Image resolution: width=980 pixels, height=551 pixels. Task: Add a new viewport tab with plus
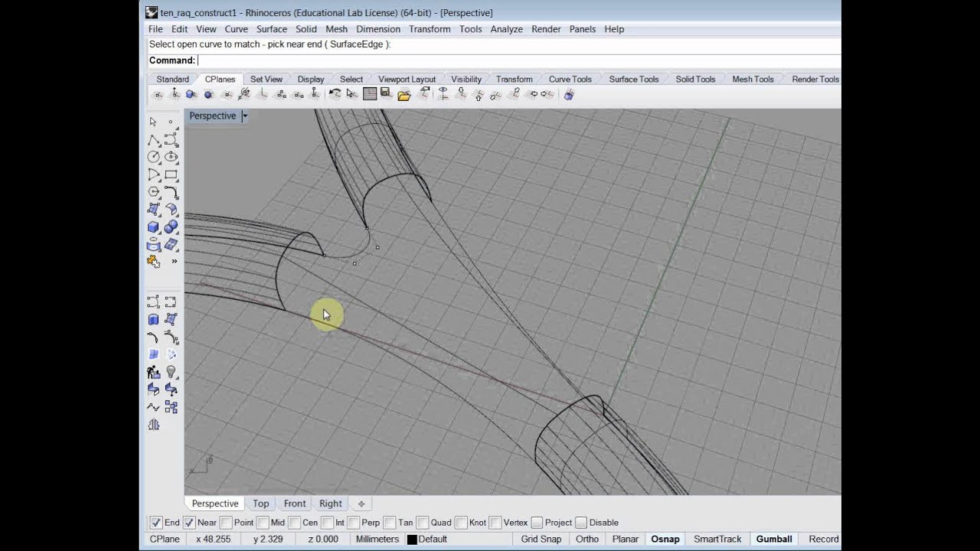click(361, 504)
